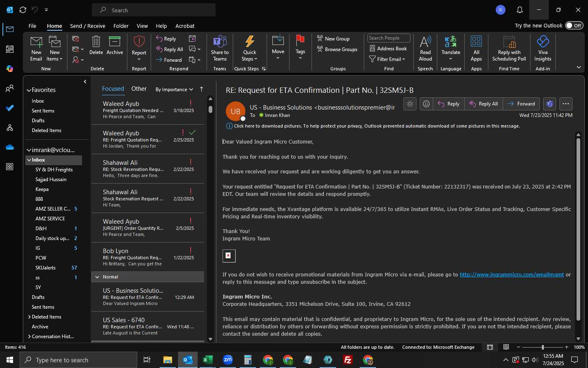Viewport: 588px width, 368px height.
Task: Collapse the imrank@vclou... account
Action: [29, 150]
